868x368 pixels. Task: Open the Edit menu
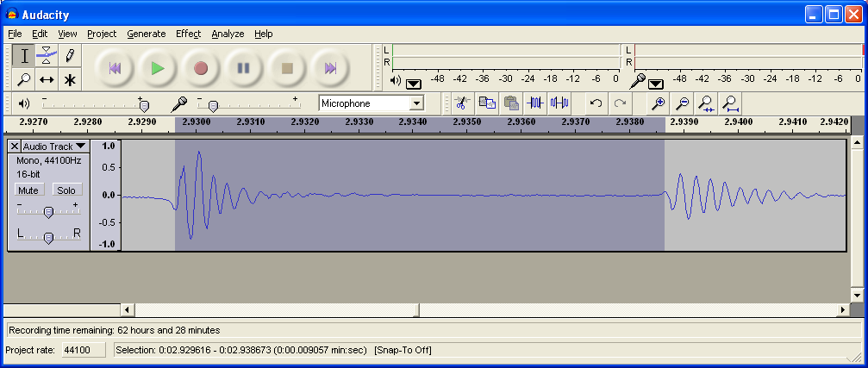click(x=40, y=34)
